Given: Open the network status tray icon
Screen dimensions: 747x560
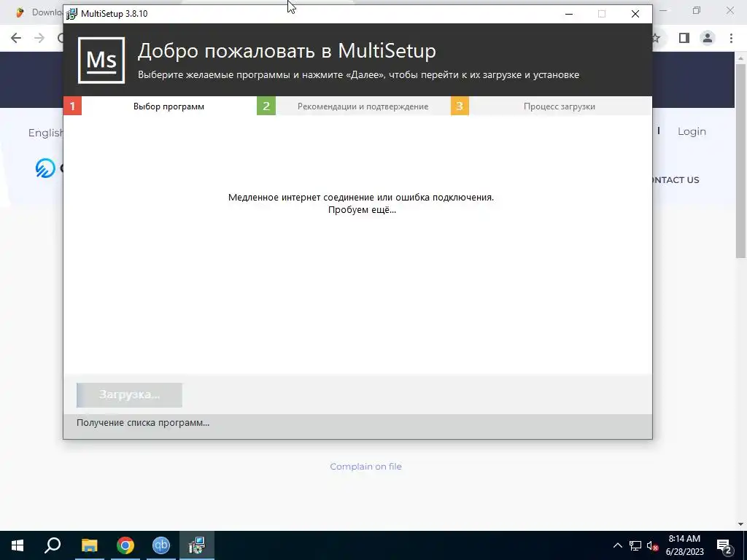Looking at the screenshot, I should tap(635, 545).
